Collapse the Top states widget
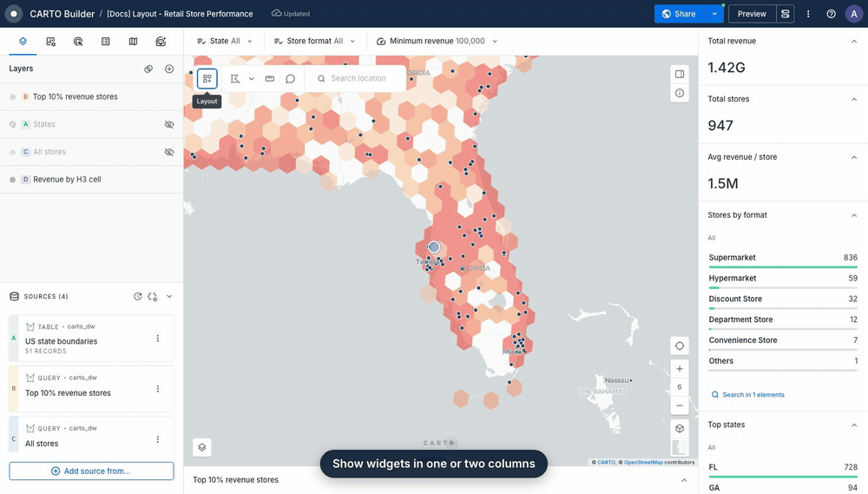This screenshot has width=868, height=494. [853, 425]
